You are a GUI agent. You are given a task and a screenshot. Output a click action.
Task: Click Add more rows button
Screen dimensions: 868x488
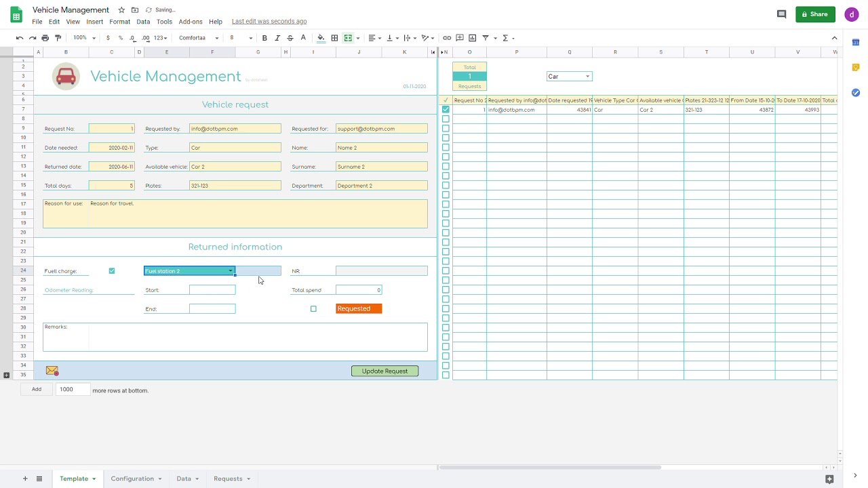coord(37,389)
